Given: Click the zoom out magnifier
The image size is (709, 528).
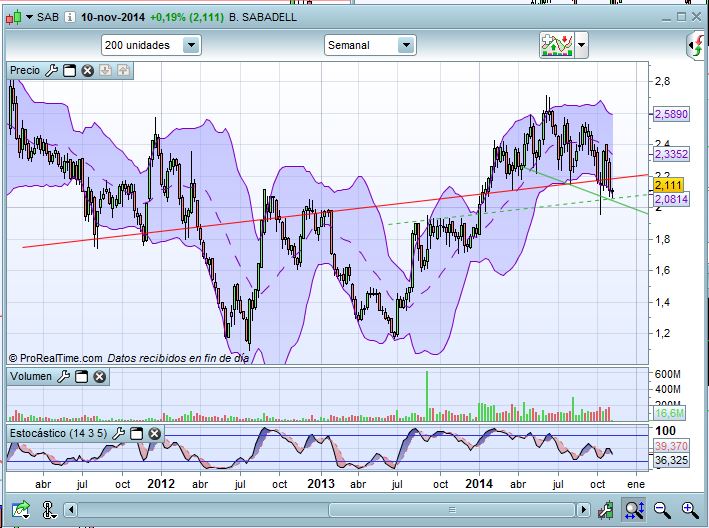Looking at the screenshot, I should (662, 510).
